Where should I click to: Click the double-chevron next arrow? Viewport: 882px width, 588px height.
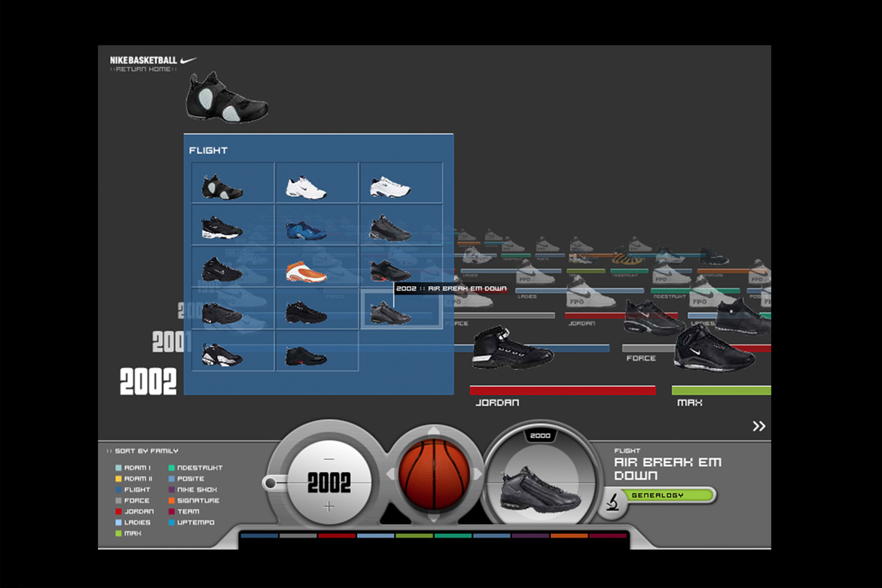(758, 426)
